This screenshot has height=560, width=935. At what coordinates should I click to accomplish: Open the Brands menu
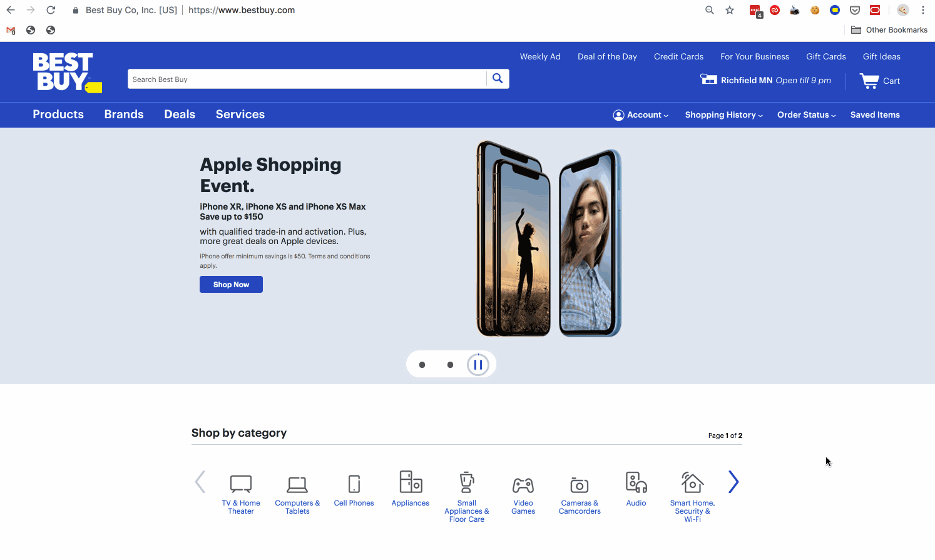tap(124, 115)
